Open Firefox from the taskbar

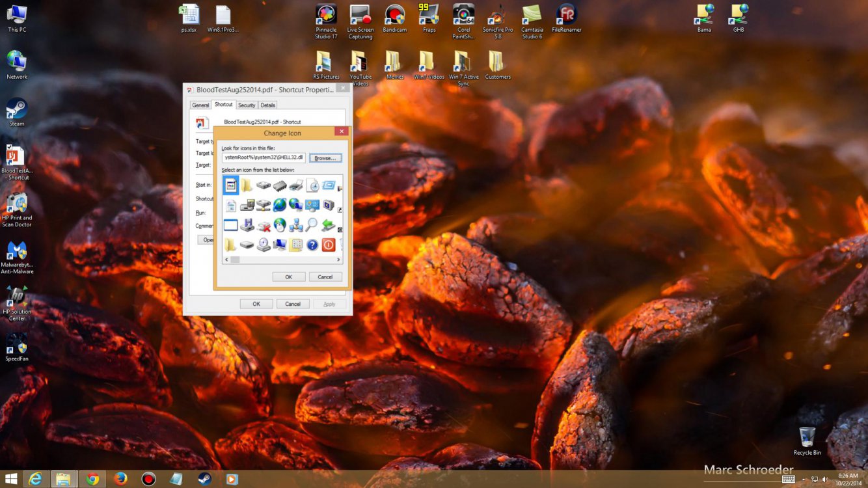(120, 479)
